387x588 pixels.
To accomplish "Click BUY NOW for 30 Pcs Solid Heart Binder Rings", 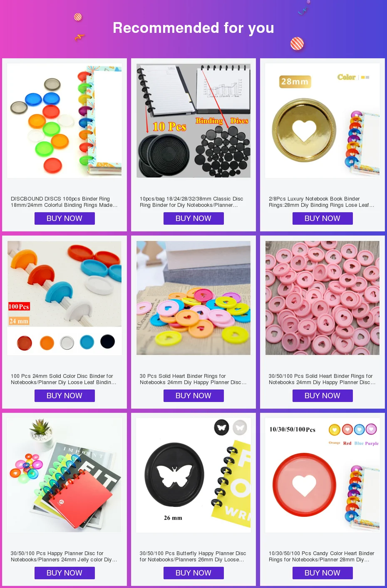I will coord(193,396).
